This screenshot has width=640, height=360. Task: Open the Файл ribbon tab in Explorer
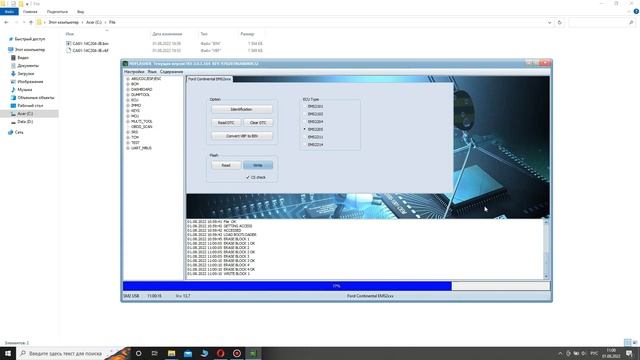pyautogui.click(x=9, y=11)
